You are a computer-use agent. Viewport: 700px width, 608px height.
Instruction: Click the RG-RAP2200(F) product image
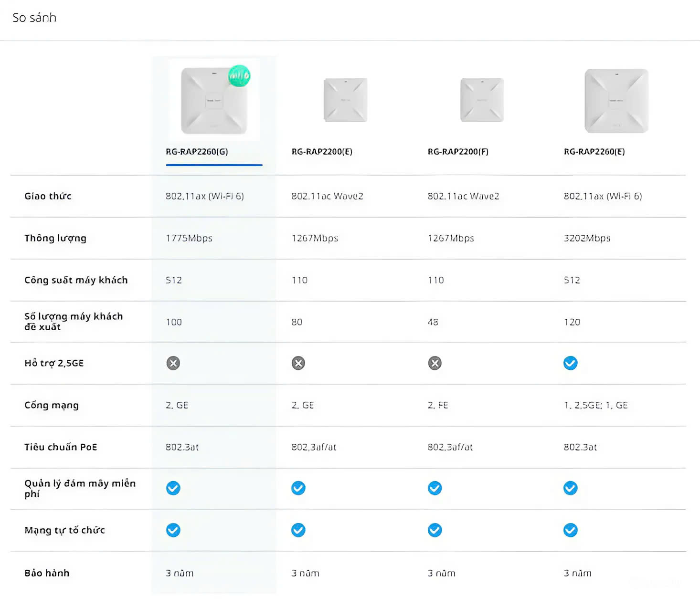482,100
